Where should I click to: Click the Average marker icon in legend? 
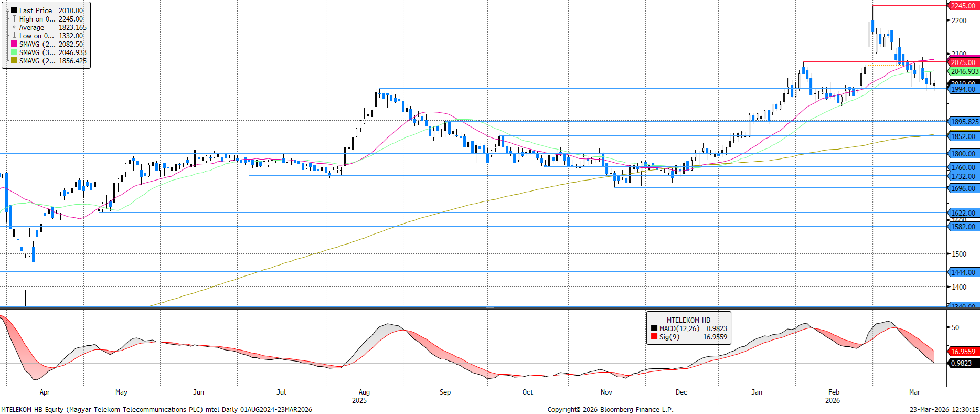tap(14, 27)
